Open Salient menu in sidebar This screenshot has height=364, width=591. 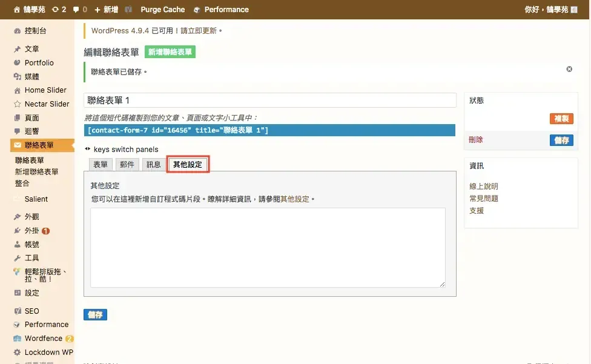36,199
